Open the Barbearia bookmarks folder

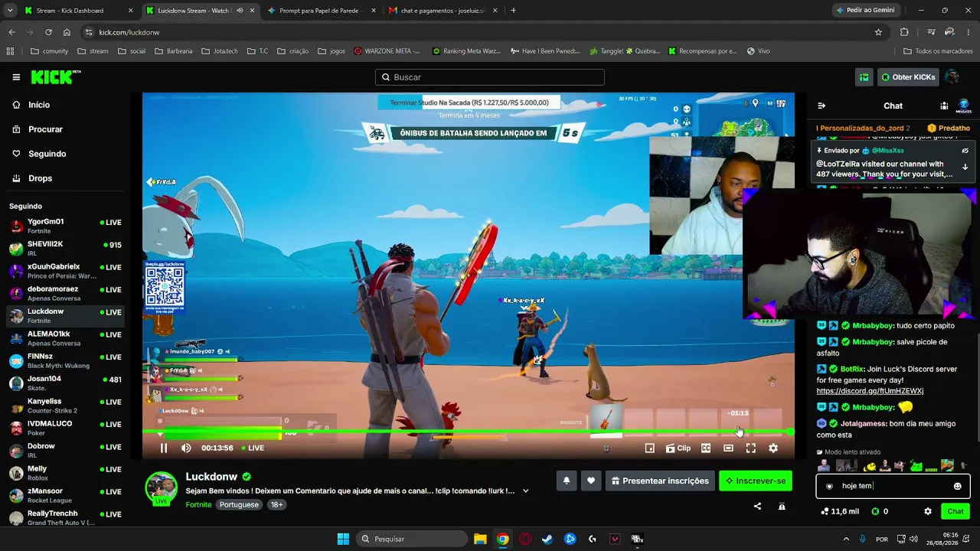[173, 51]
